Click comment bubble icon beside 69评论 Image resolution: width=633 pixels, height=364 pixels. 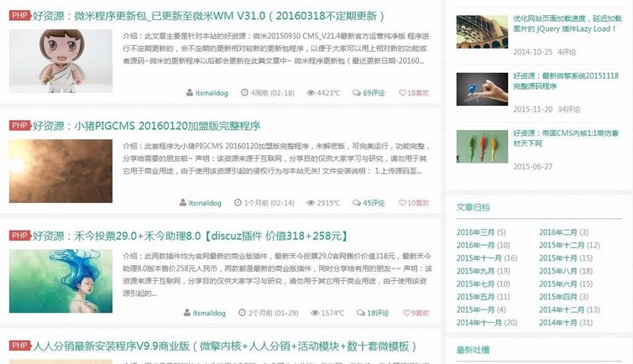click(357, 93)
